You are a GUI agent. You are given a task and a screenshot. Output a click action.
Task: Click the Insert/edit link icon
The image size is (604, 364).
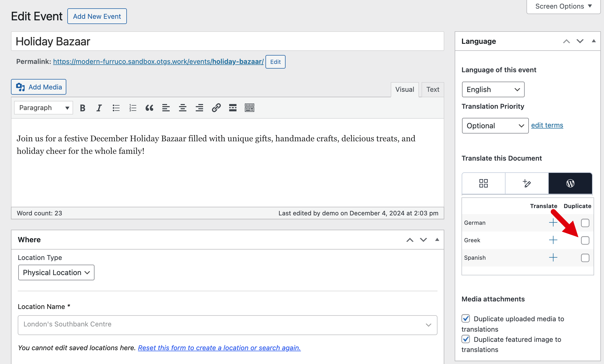point(216,108)
